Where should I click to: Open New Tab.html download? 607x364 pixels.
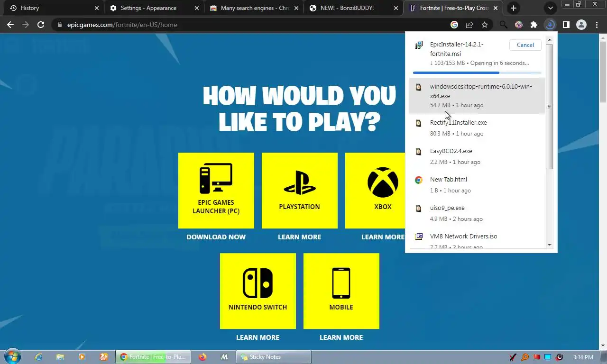pyautogui.click(x=477, y=184)
